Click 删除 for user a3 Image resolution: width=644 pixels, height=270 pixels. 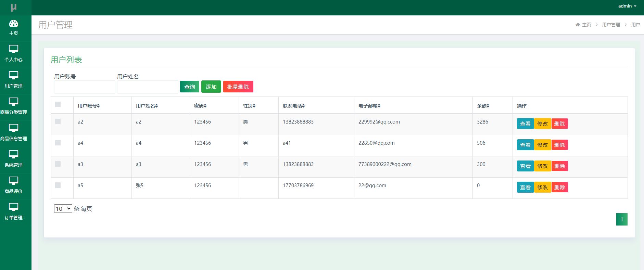point(559,166)
